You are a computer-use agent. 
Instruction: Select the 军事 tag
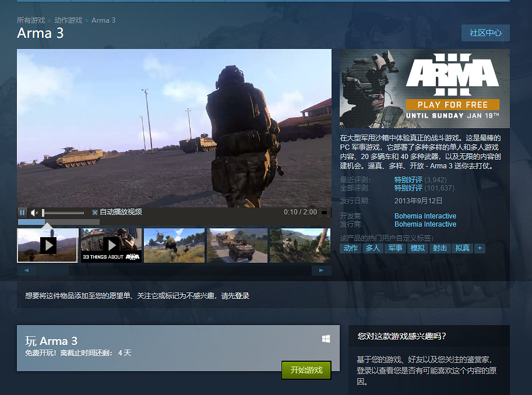click(395, 248)
